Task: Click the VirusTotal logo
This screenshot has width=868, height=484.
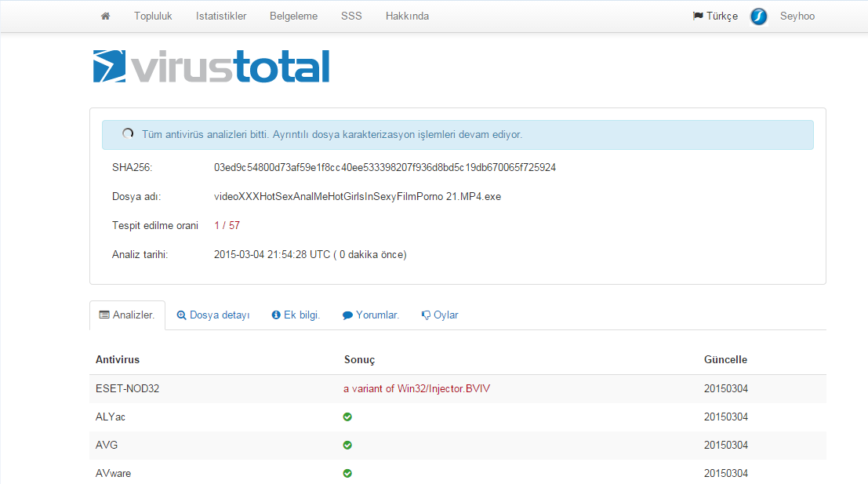Action: pos(211,67)
